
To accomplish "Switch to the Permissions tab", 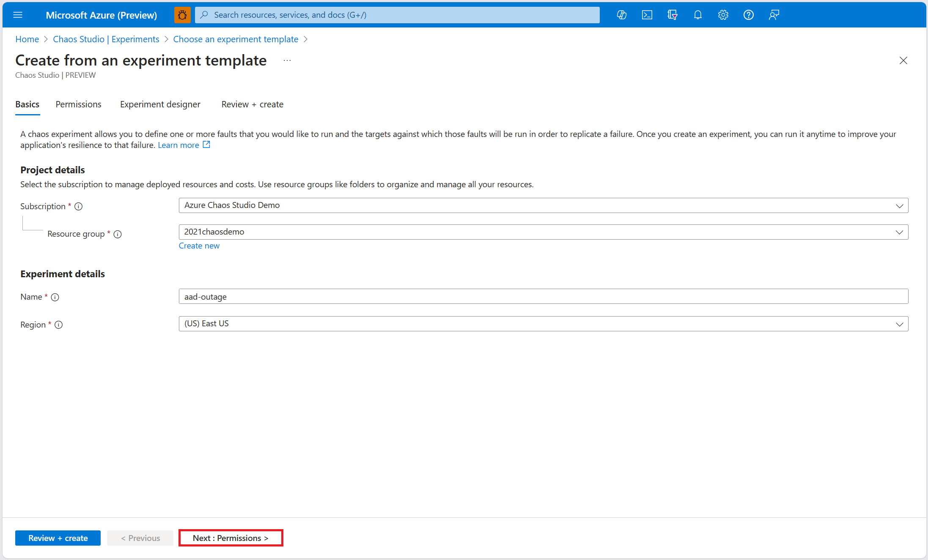I will 78,104.
